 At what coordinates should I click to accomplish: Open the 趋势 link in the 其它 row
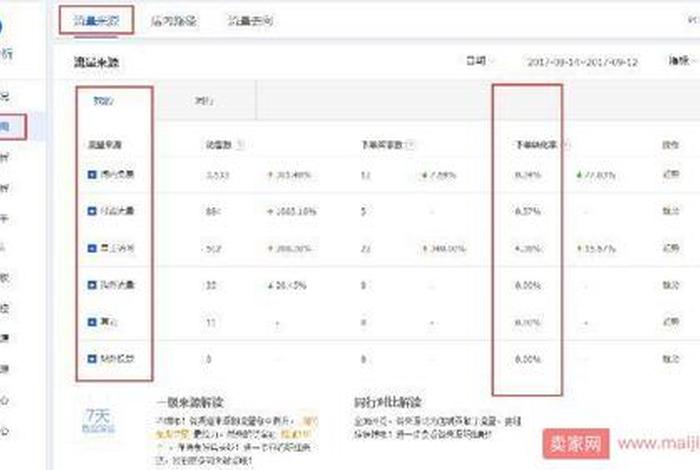(671, 322)
